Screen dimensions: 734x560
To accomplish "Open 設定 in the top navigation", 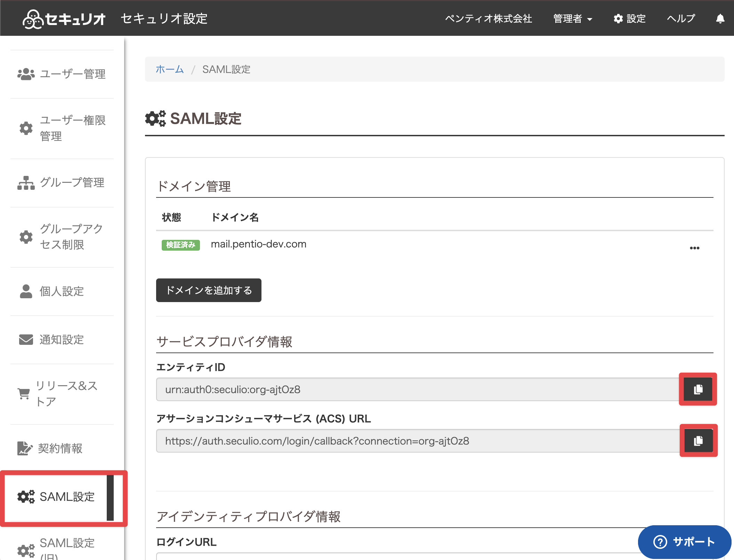I will coord(630,19).
